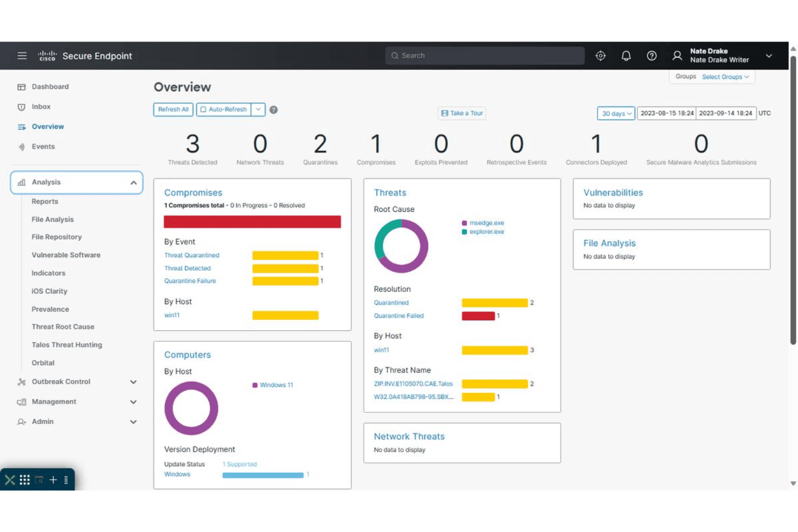Click the end date field 2023-09-14 18:24
The image size is (798, 532).
pyautogui.click(x=726, y=113)
